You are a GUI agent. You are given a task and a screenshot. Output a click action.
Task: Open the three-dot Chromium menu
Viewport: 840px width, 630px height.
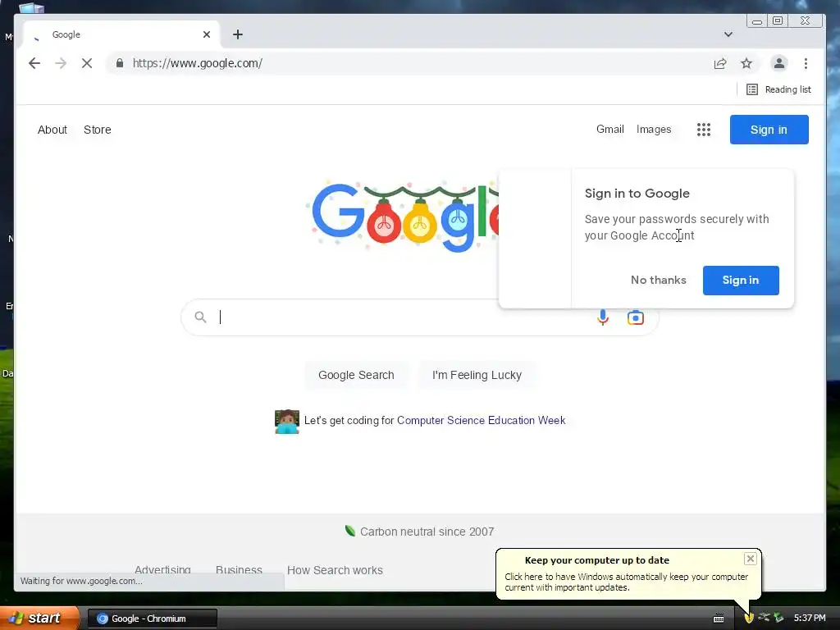[x=806, y=64]
